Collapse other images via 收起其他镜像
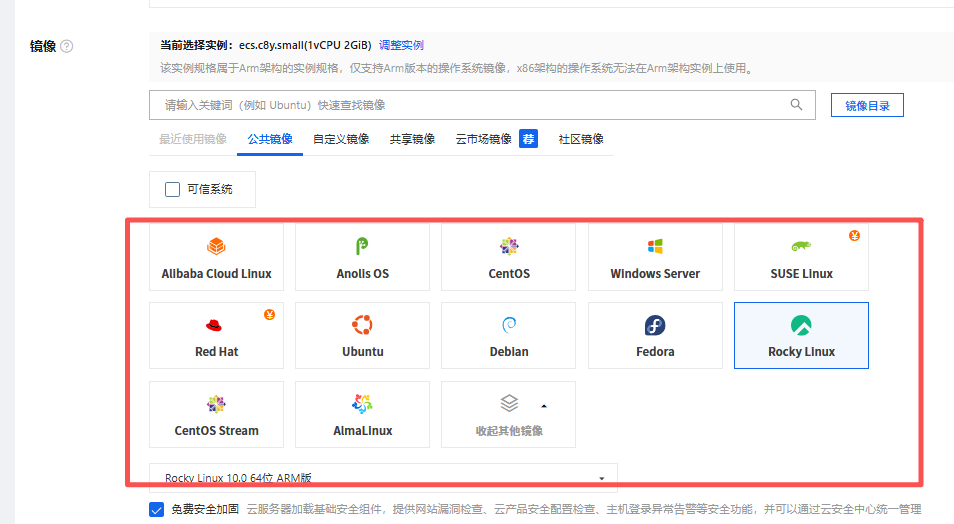This screenshot has height=524, width=954. (508, 414)
